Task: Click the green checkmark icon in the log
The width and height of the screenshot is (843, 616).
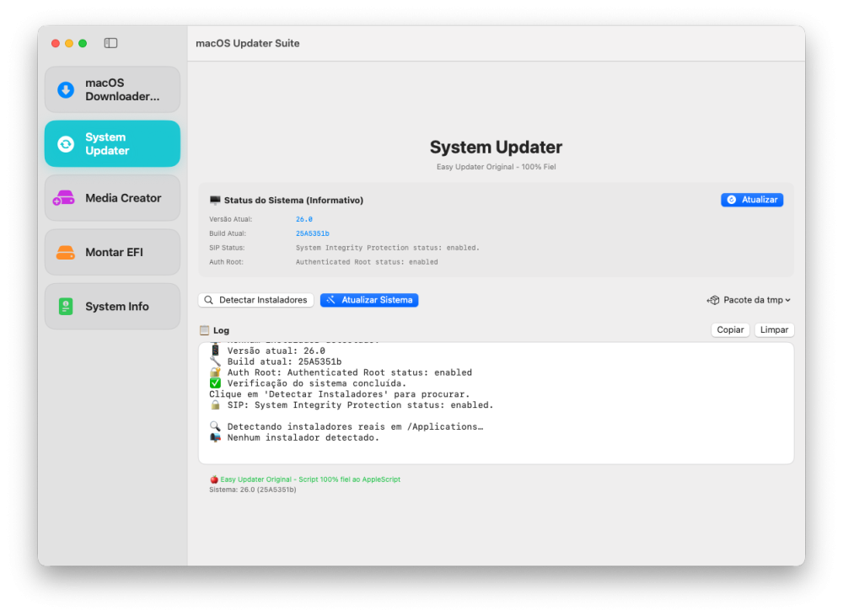Action: (215, 383)
